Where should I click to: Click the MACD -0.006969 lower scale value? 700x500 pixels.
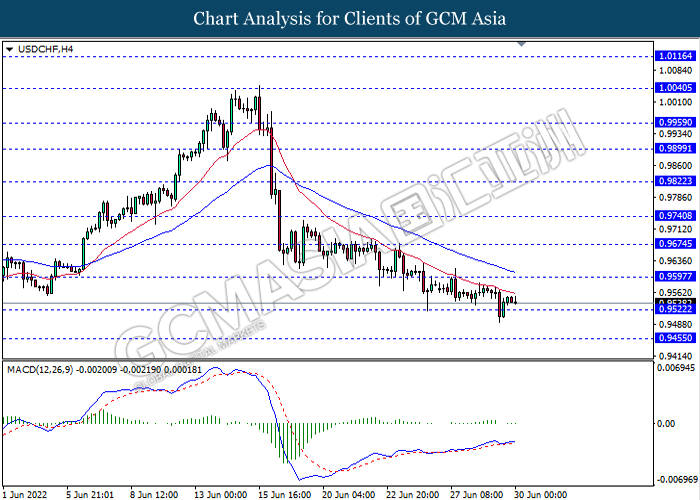[677, 480]
